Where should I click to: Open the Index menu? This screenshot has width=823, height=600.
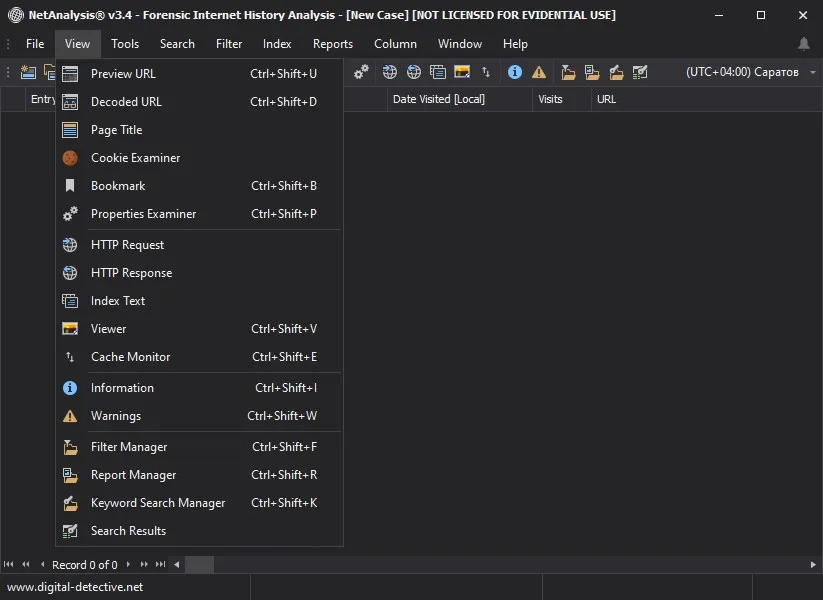pos(277,44)
